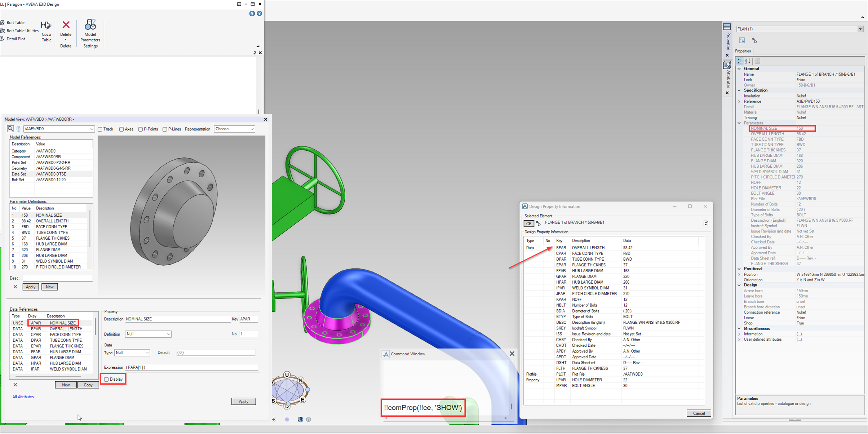This screenshot has height=434, width=868.
Task: Select parameter 7 FLANGE DIAM row
Action: [49, 250]
